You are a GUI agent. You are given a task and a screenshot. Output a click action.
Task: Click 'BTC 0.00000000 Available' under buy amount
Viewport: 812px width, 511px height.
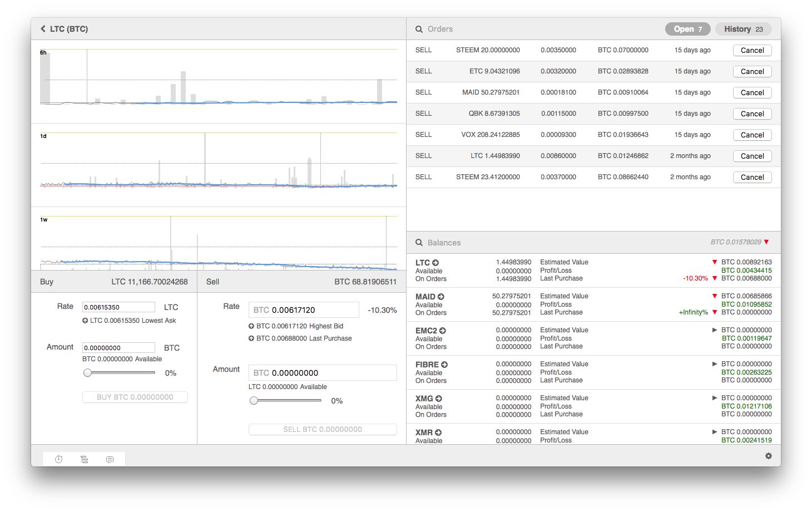coord(122,359)
